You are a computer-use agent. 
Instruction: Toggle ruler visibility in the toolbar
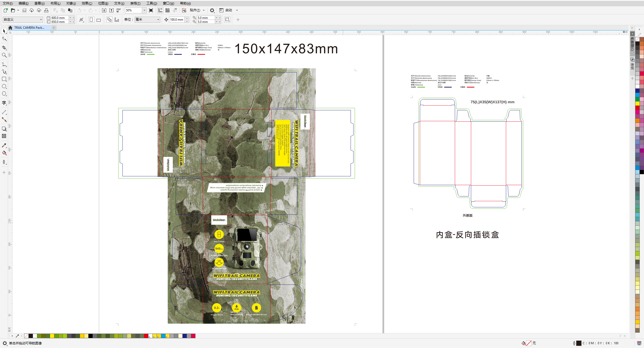[160, 10]
